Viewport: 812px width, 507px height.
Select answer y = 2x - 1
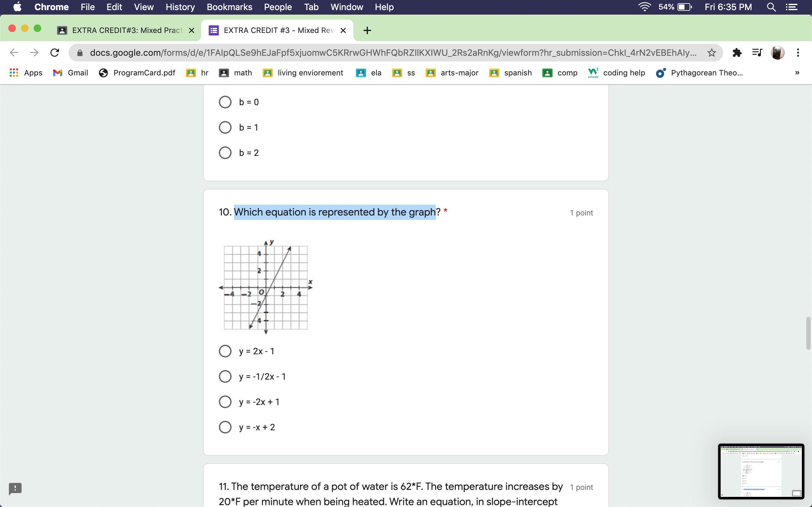tap(225, 351)
